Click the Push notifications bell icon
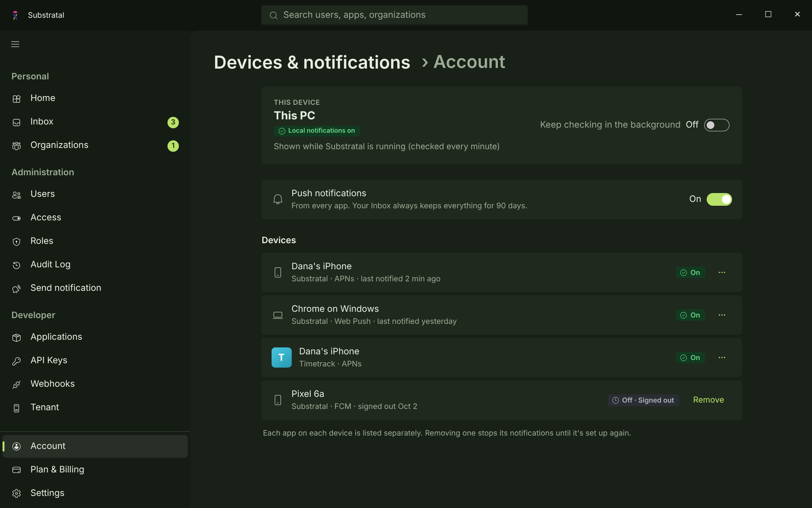Image resolution: width=812 pixels, height=508 pixels. pos(278,199)
